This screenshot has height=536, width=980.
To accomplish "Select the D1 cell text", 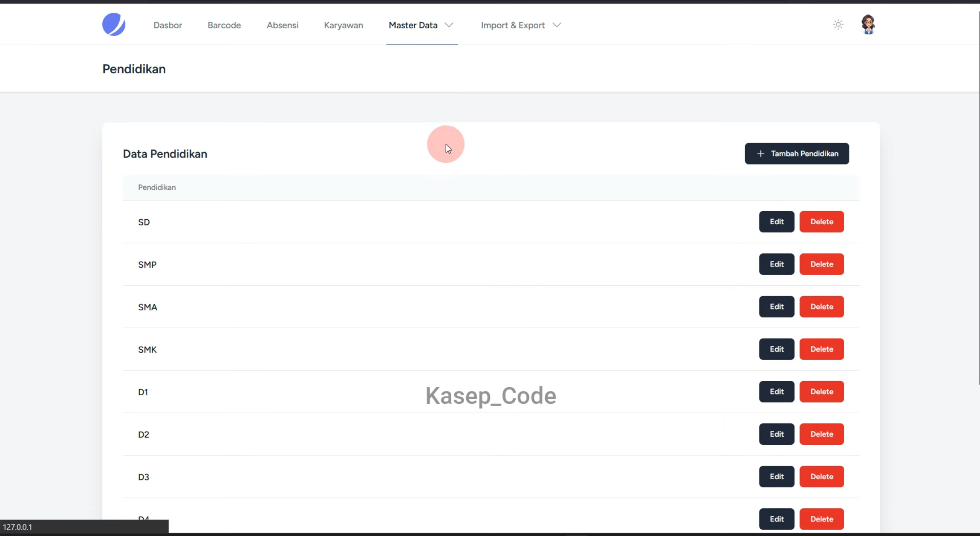I will click(x=143, y=392).
